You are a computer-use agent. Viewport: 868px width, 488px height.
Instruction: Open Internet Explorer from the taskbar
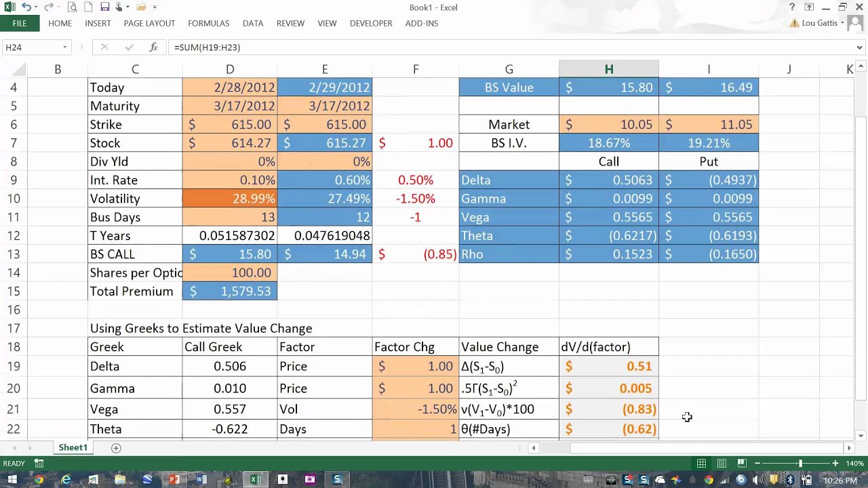point(66,480)
